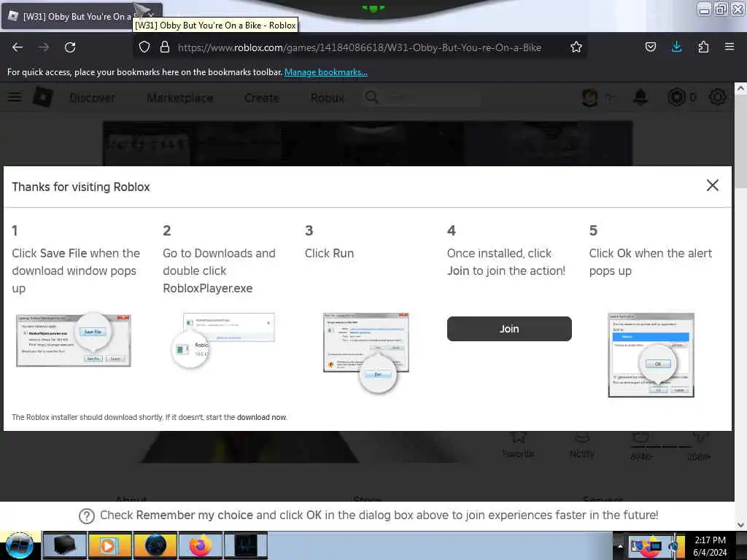Image resolution: width=747 pixels, height=560 pixels.
Task: Click the padlock site security icon
Action: click(x=165, y=47)
